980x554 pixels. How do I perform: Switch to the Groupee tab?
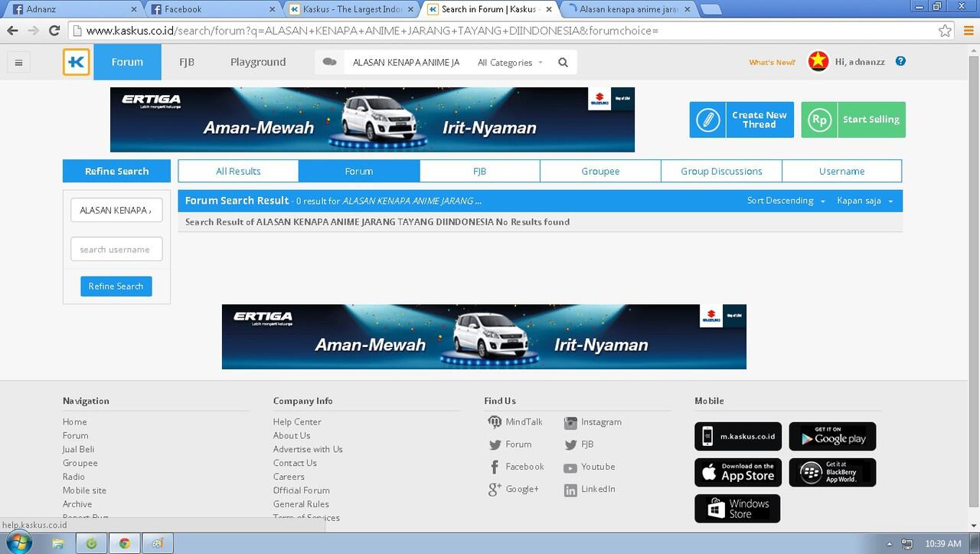click(x=600, y=171)
